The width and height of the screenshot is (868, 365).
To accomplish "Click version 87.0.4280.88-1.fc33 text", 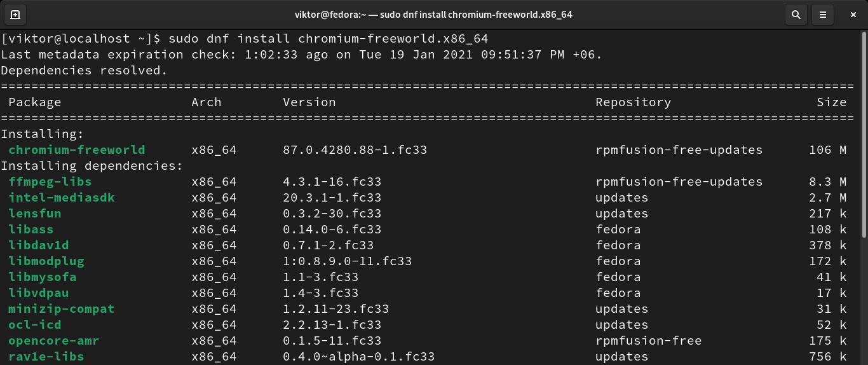I will click(355, 150).
